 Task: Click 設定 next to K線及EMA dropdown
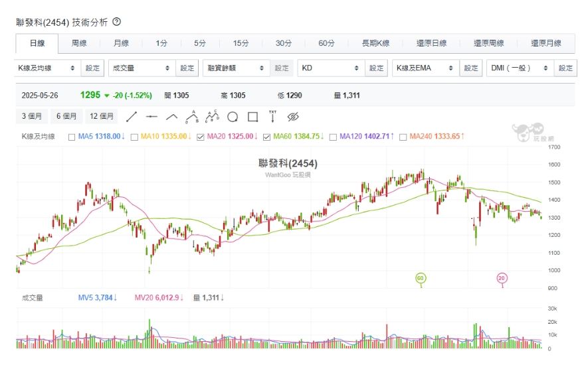[x=471, y=68]
